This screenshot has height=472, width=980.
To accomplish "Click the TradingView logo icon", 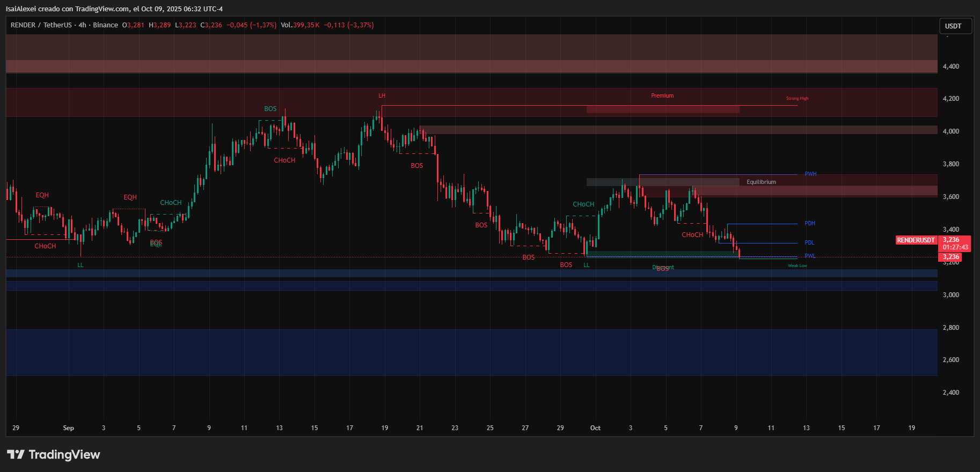I will [16, 455].
